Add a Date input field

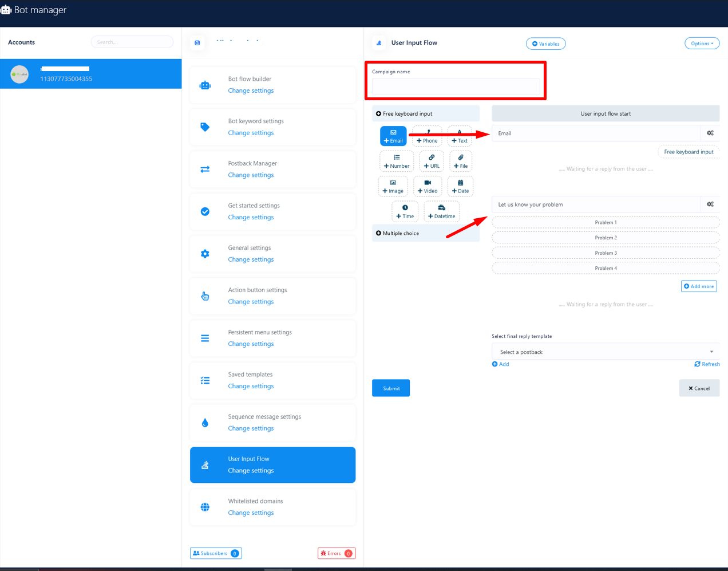click(x=460, y=187)
